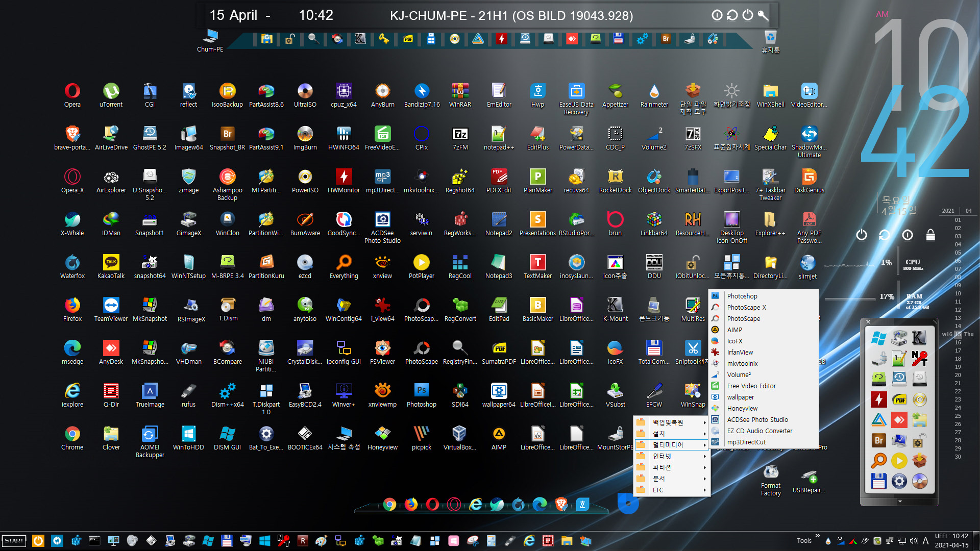Click the Windows logo in side launcher
The height and width of the screenshot is (551, 980).
[879, 338]
